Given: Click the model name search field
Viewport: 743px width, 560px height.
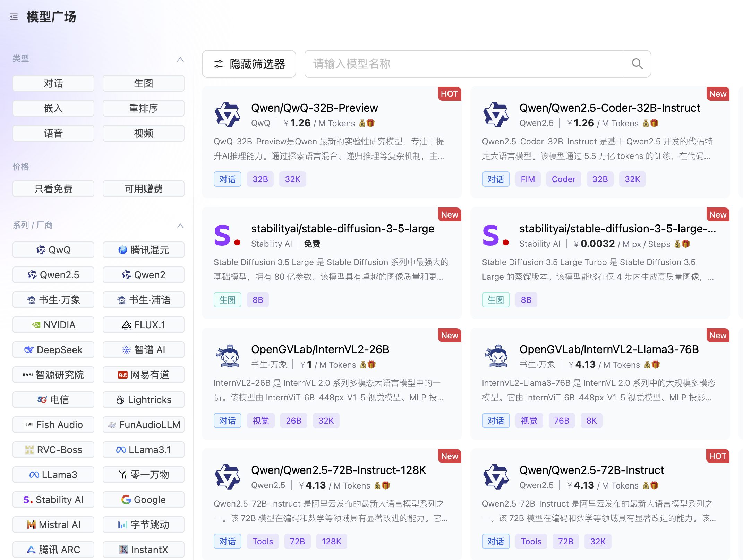Looking at the screenshot, I should (x=464, y=64).
